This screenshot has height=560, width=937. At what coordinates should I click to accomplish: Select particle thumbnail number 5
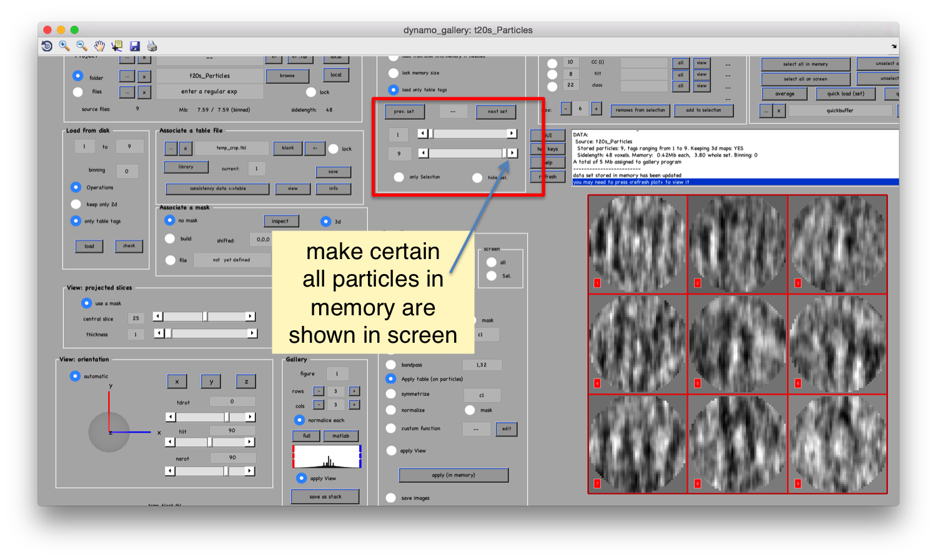point(738,344)
